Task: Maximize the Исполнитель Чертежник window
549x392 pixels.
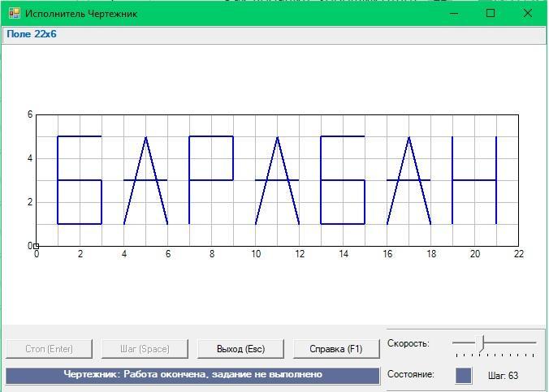Action: [491, 13]
